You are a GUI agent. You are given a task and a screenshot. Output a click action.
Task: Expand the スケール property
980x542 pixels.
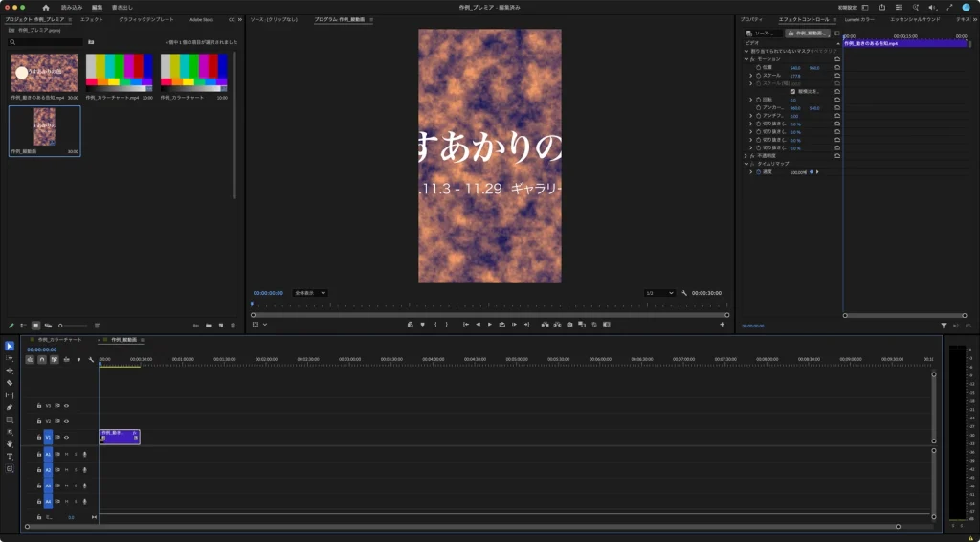pyautogui.click(x=751, y=76)
